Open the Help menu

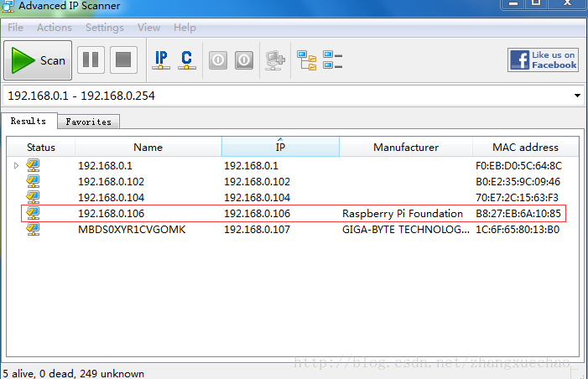(185, 28)
